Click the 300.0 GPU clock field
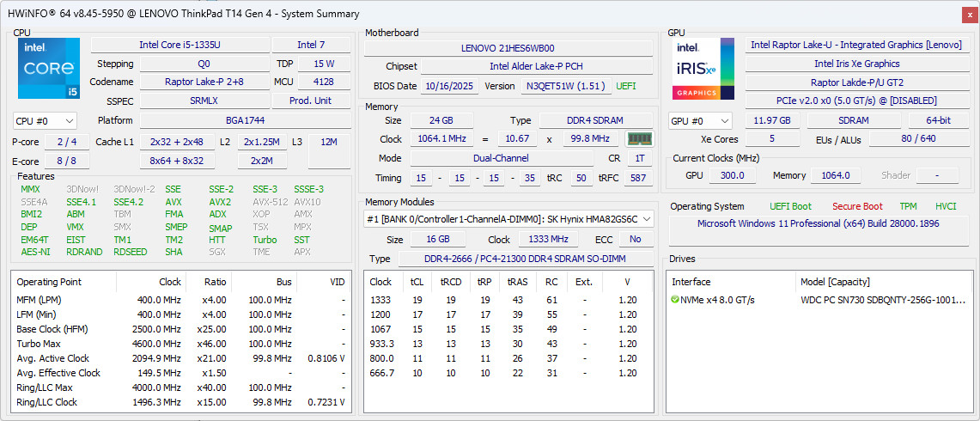Viewport: 980px width, 421px height. pos(731,176)
